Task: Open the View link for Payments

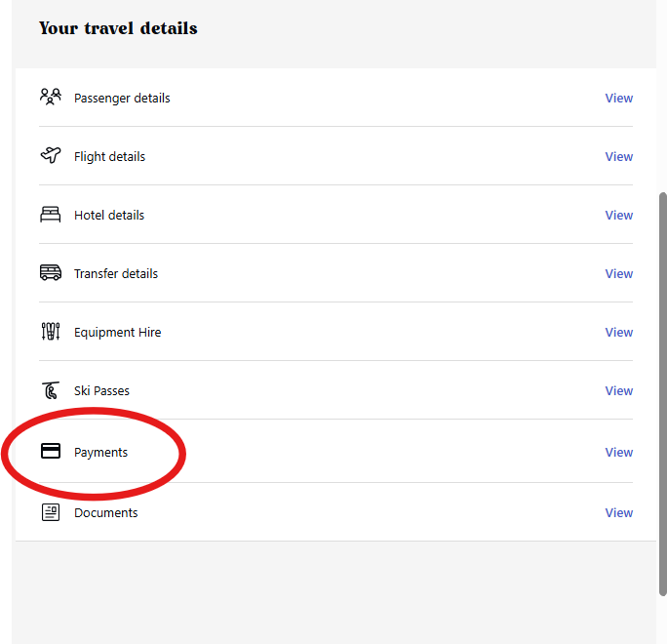Action: (x=619, y=452)
